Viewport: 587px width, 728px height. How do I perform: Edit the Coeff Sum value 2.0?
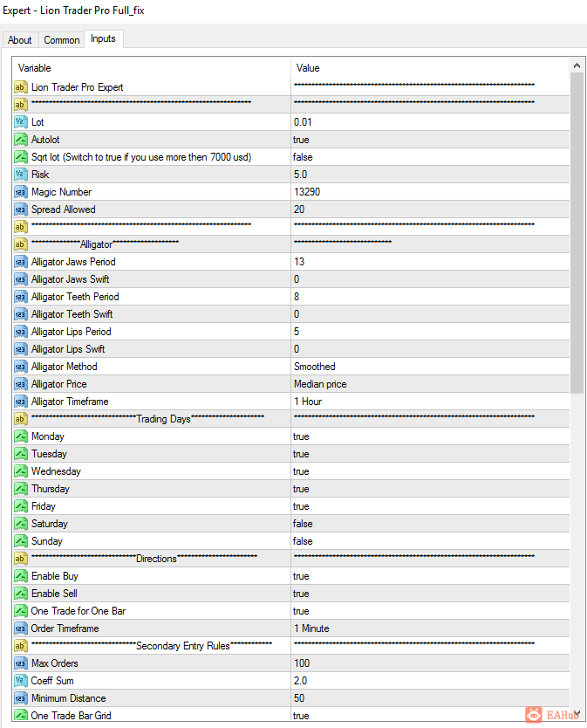[x=430, y=681]
